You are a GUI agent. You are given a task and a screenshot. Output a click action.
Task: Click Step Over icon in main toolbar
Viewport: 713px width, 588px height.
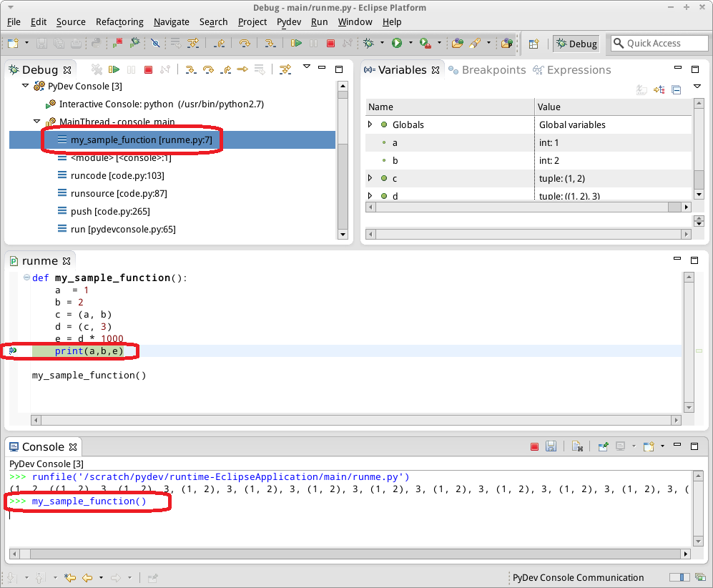(x=245, y=43)
